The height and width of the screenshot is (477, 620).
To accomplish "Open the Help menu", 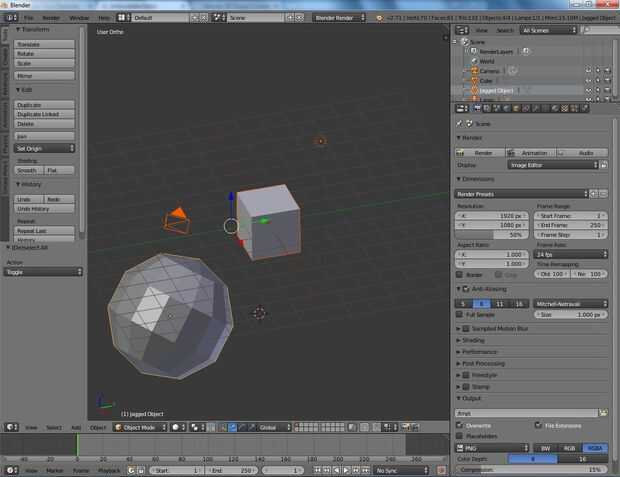I will pos(104,18).
